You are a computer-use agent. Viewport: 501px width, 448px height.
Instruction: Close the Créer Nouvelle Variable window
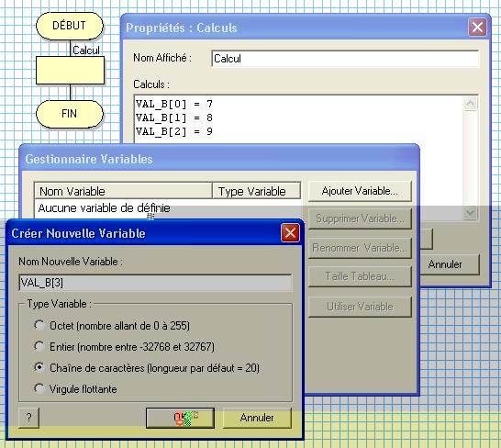point(290,233)
